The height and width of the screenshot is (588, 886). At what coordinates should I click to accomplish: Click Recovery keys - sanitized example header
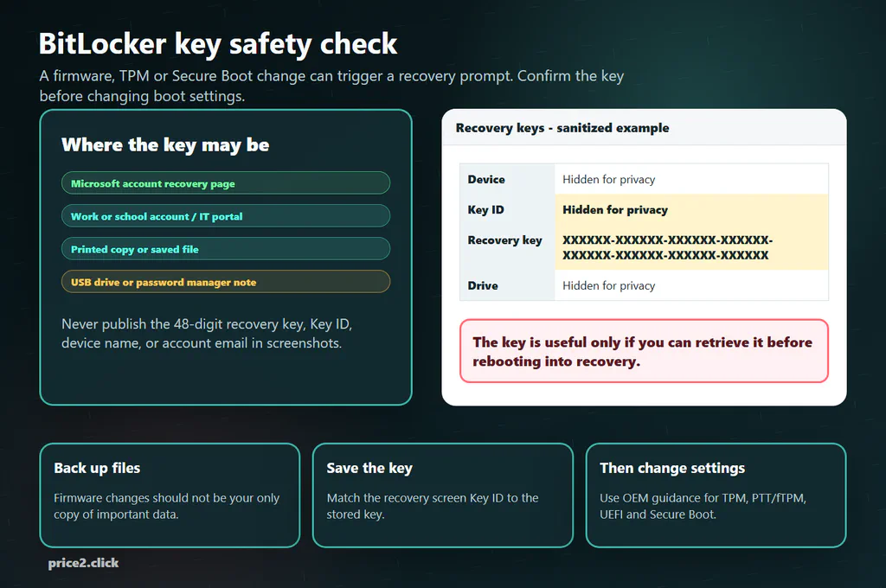point(562,128)
